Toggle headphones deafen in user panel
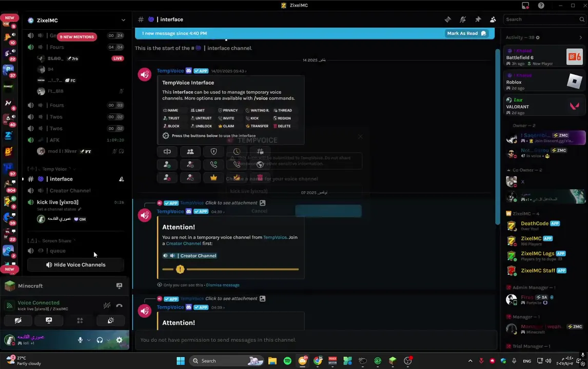 coord(100,340)
